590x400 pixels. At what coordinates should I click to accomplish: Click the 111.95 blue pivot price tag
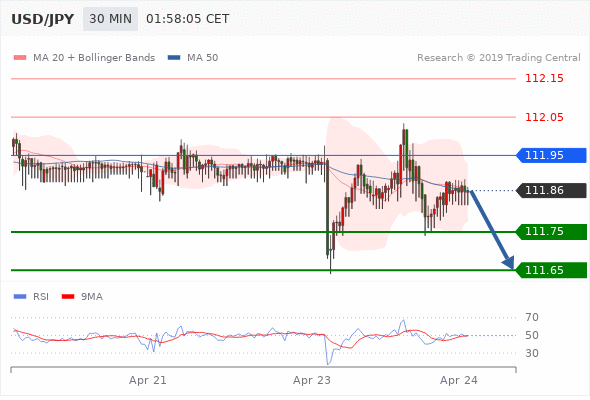551,155
